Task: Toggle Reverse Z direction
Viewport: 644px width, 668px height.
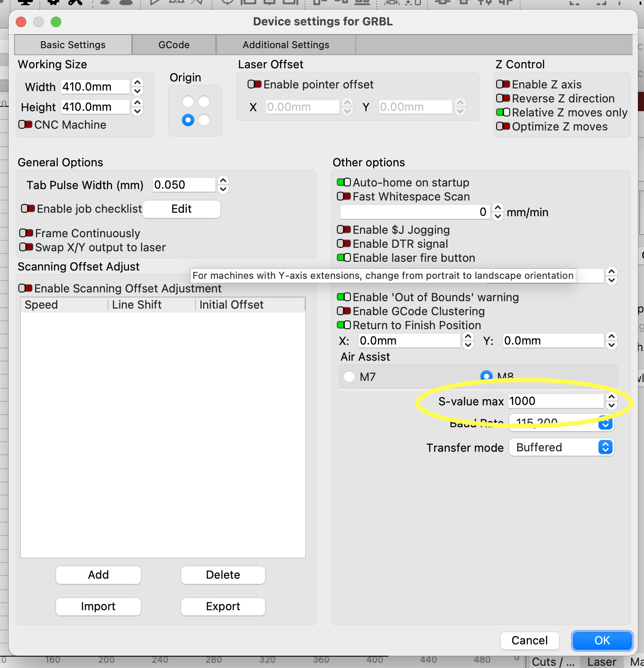Action: [x=503, y=98]
